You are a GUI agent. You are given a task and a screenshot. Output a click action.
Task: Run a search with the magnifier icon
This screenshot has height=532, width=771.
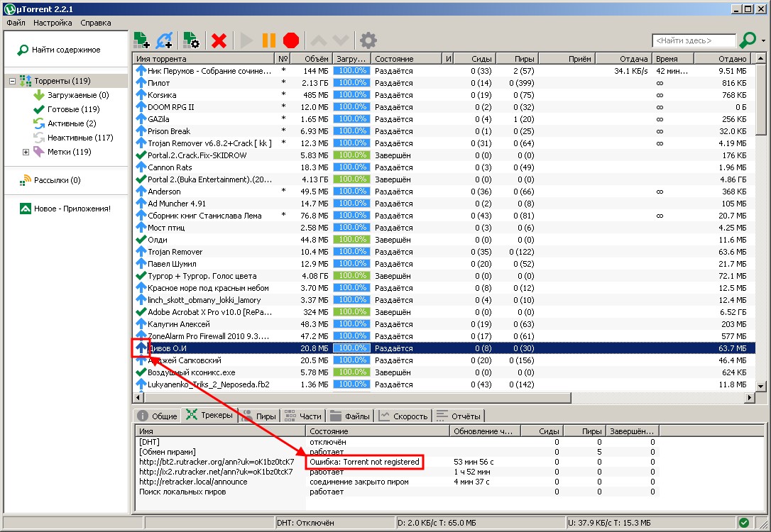(746, 40)
